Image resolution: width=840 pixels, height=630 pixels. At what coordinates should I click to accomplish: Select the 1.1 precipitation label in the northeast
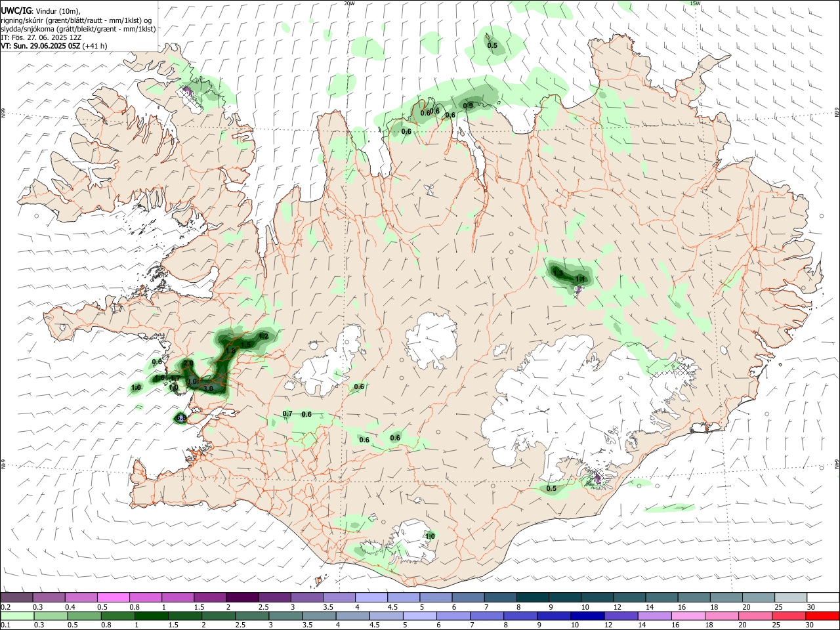(580, 280)
